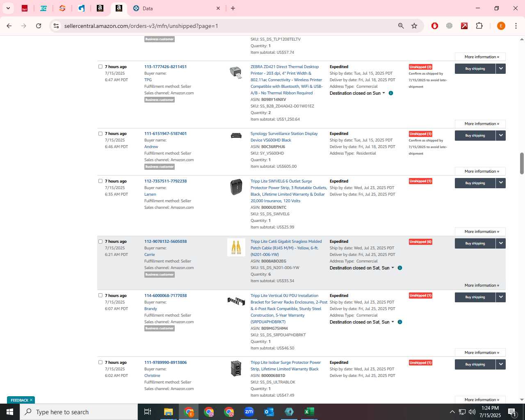The image size is (525, 420).
Task: Bookmark this page with the star icon
Action: pyautogui.click(x=414, y=26)
